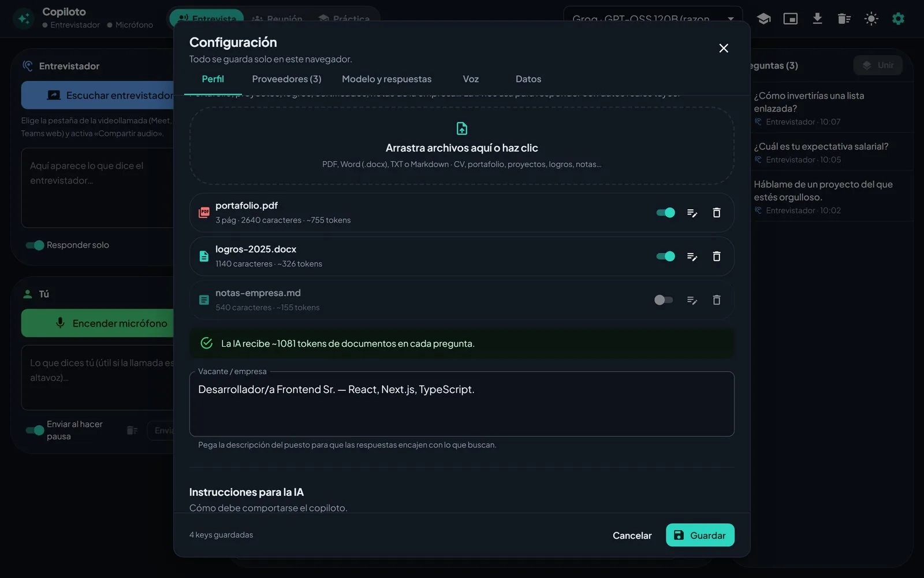
Task: Click the markdown icon of notas-empresa.md
Action: coord(204,300)
